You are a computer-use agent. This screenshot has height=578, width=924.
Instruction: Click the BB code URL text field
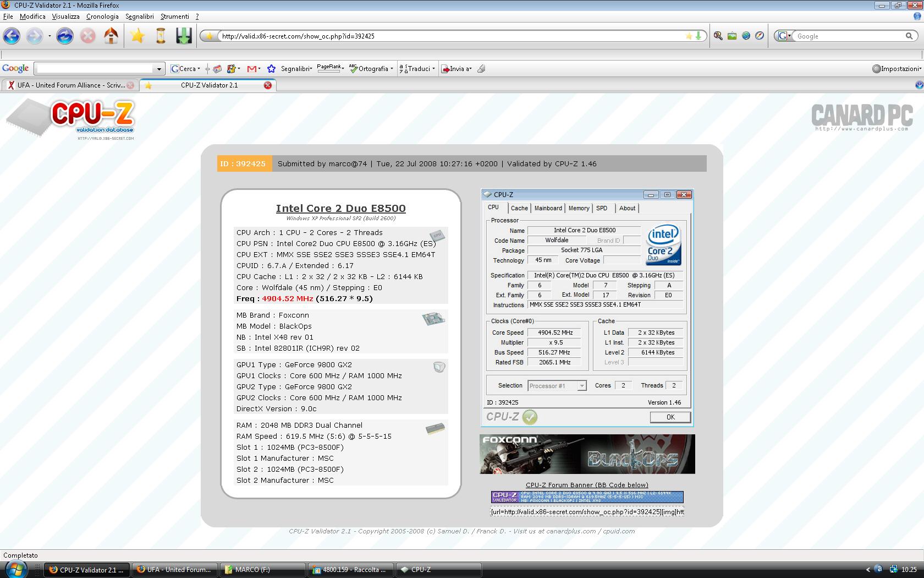587,511
